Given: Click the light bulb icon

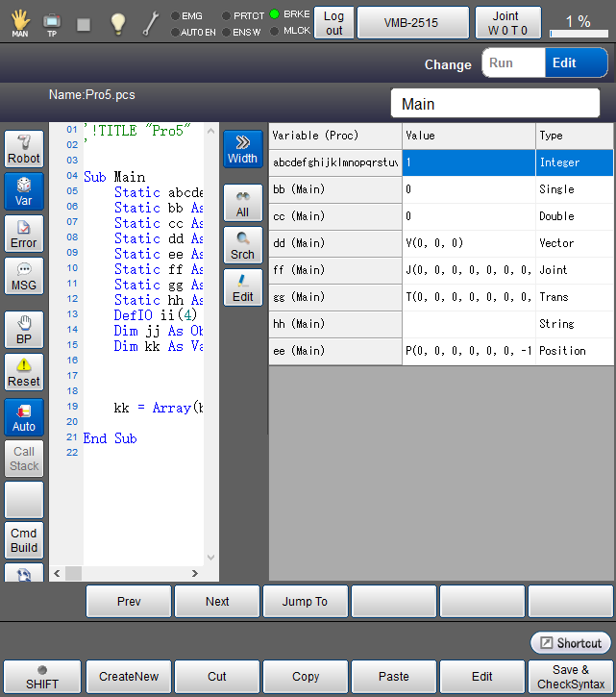Looking at the screenshot, I should (117, 23).
